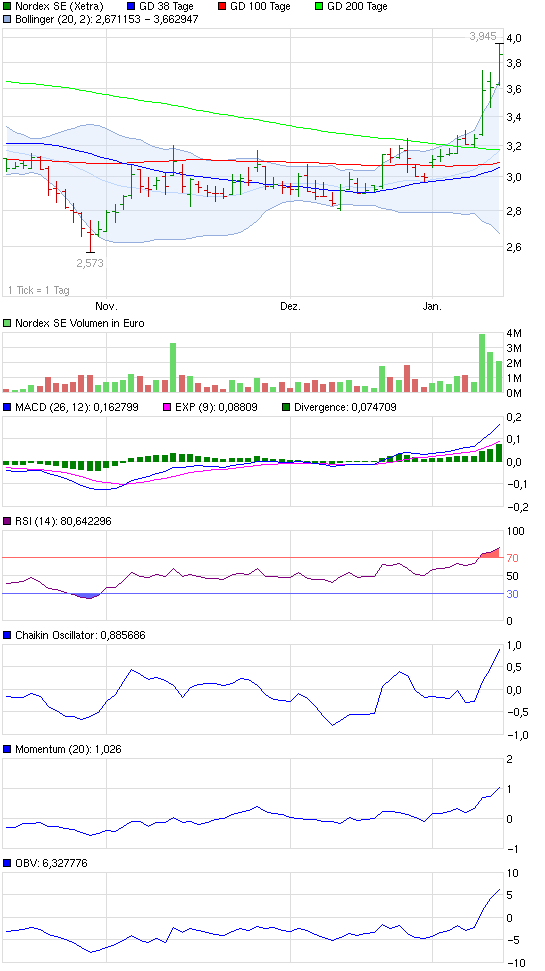Click the Bollinger legend color swatch
The width and height of the screenshot is (545, 971).
click(x=7, y=18)
